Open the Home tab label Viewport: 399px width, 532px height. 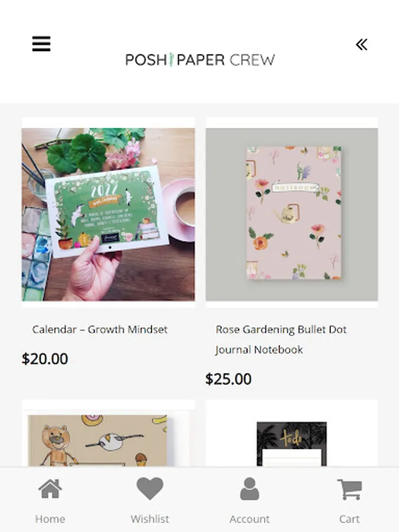[x=50, y=519]
